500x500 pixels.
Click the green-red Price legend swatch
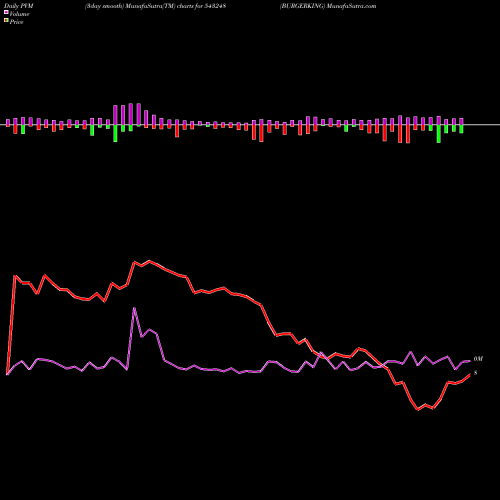pyautogui.click(x=6, y=21)
